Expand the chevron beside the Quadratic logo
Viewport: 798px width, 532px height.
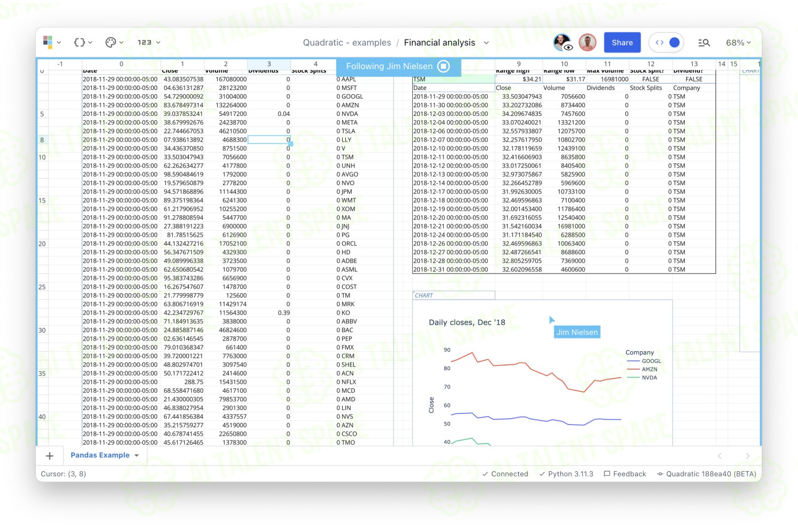coord(59,43)
